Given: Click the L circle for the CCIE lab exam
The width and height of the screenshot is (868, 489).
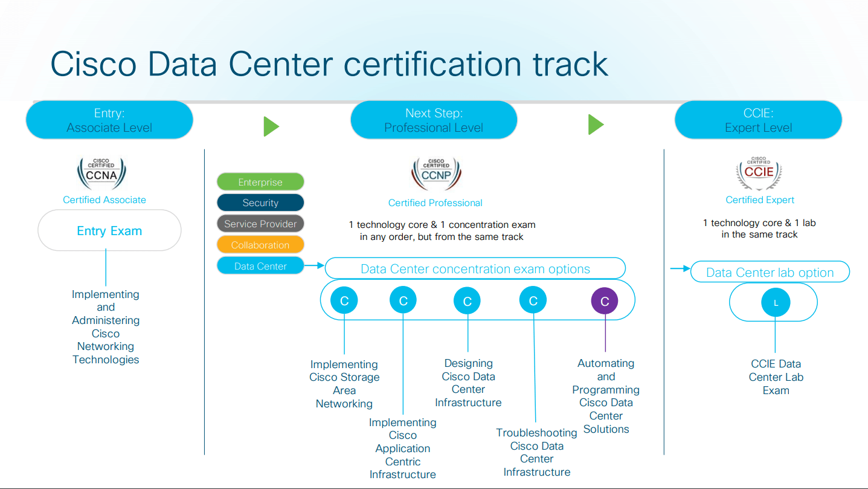Looking at the screenshot, I should (x=776, y=303).
